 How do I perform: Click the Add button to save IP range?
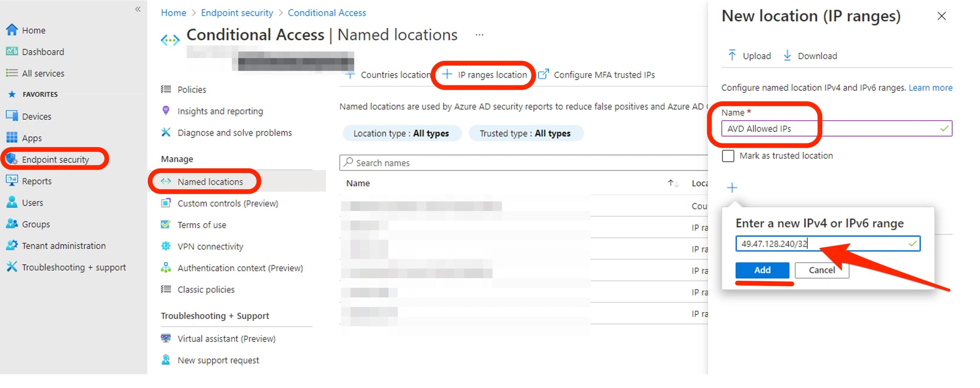[x=762, y=270]
